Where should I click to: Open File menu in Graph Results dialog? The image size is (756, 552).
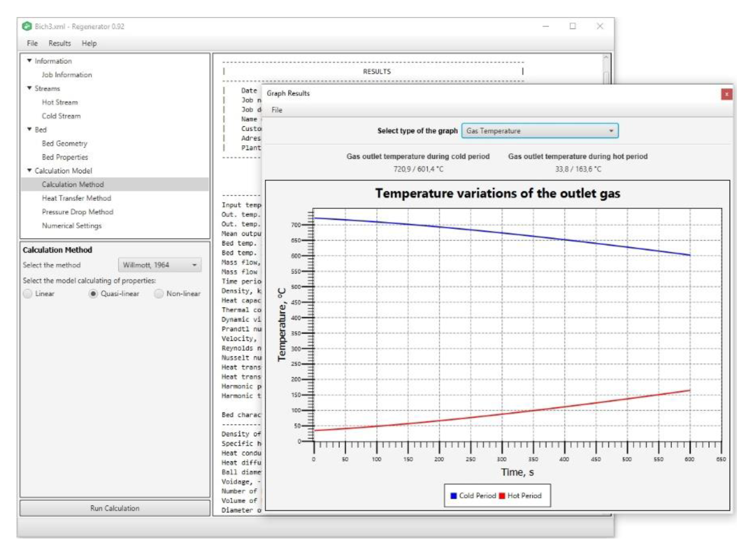coord(277,110)
